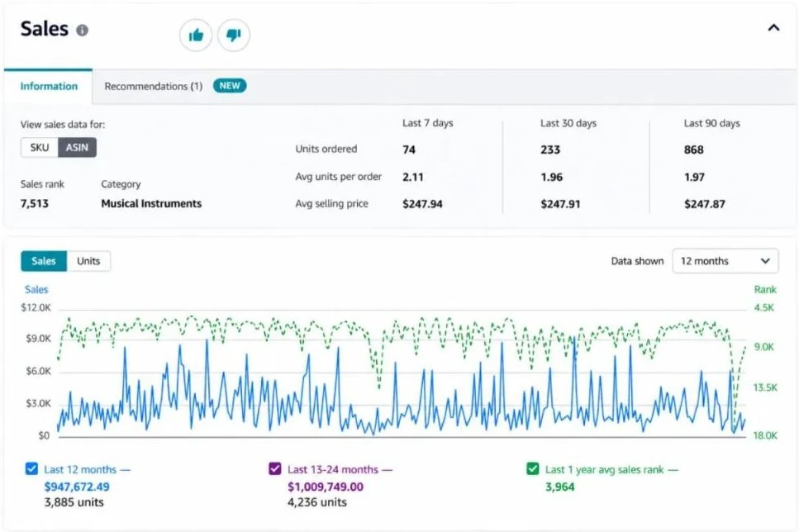
Task: Collapse the Sales panel with the chevron
Action: point(773,27)
